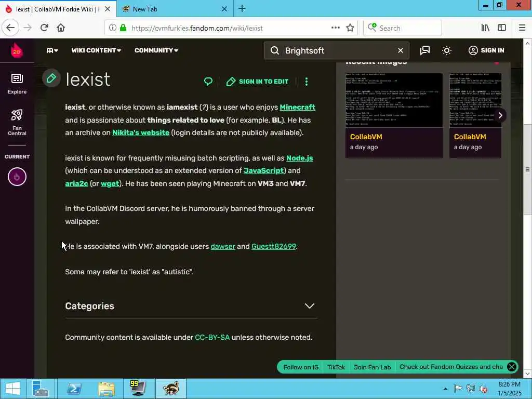532x399 pixels.
Task: Open the browser hamburger menu
Action: [522, 28]
